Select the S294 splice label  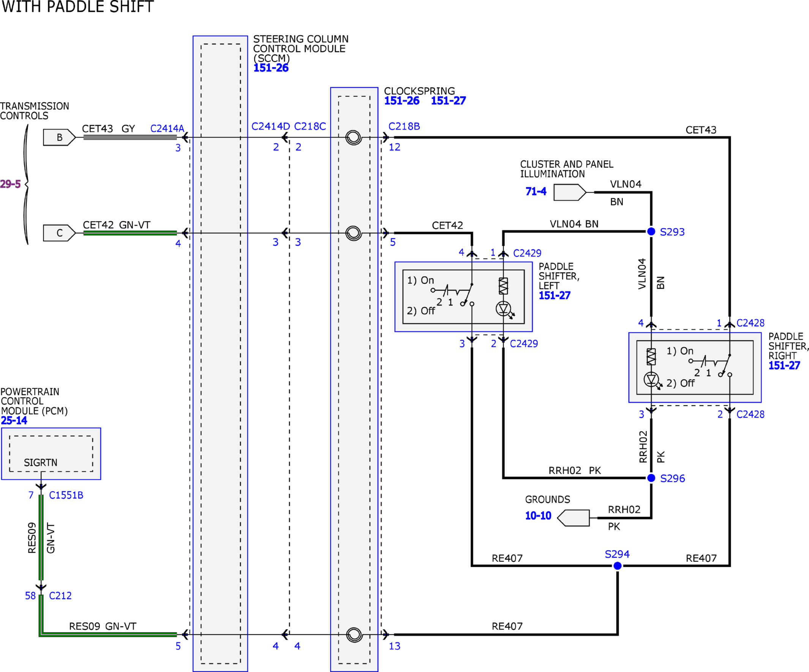[x=617, y=554]
